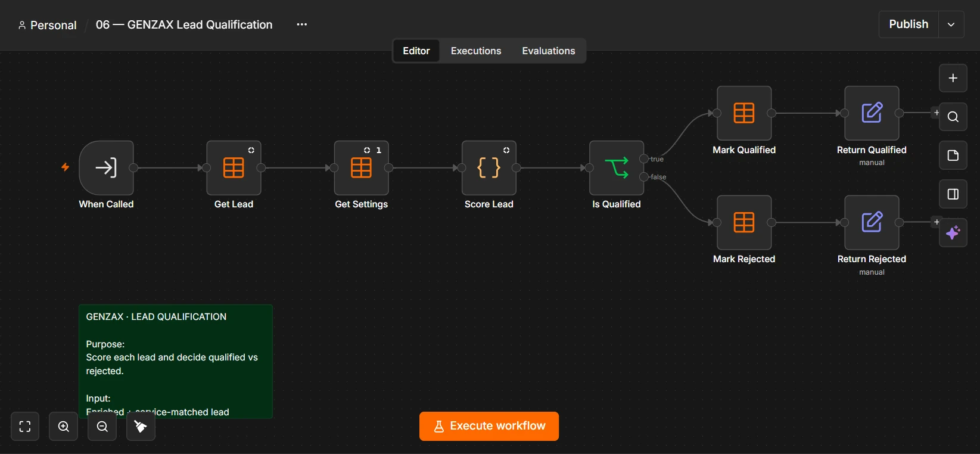Select the green GENZAX LEAD QUALIFICATION sticky note
Screen dimensions: 980x454
tap(176, 362)
